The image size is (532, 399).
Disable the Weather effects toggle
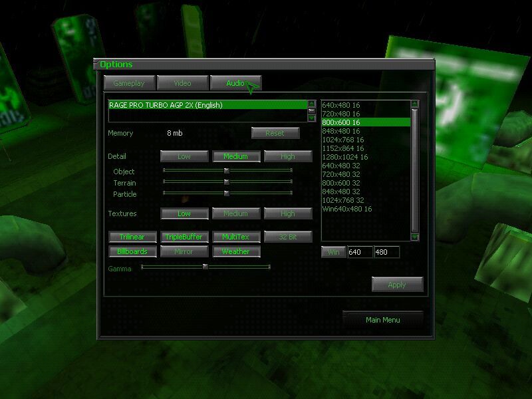[235, 252]
